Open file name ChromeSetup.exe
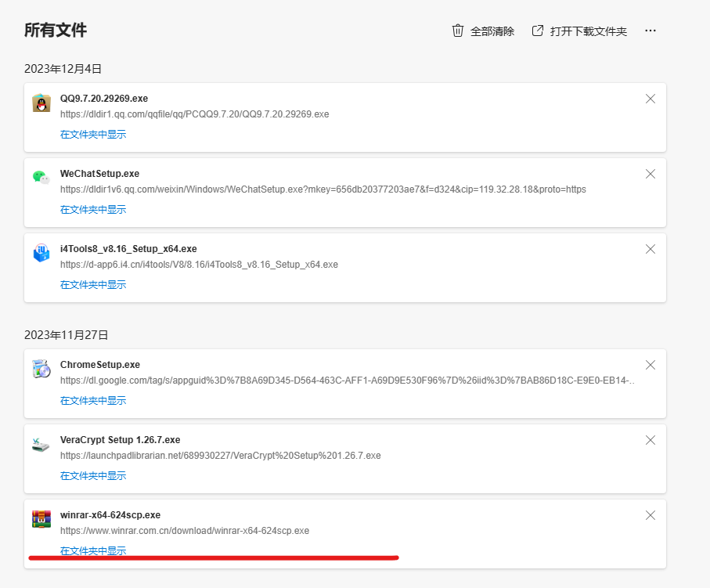710x588 pixels. [x=100, y=365]
